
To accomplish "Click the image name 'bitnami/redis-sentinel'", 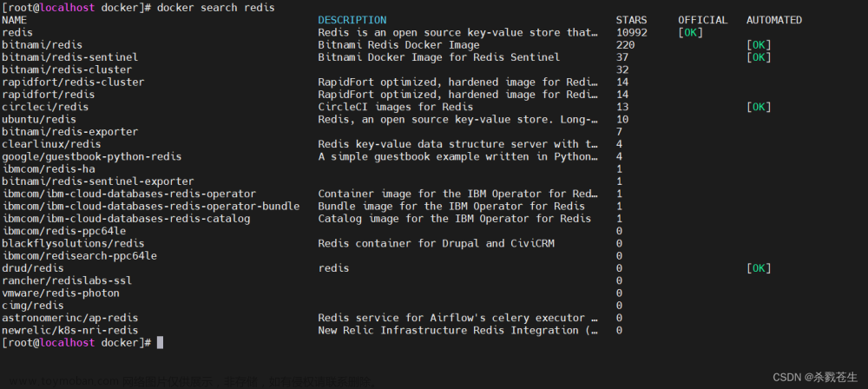I will pos(70,57).
